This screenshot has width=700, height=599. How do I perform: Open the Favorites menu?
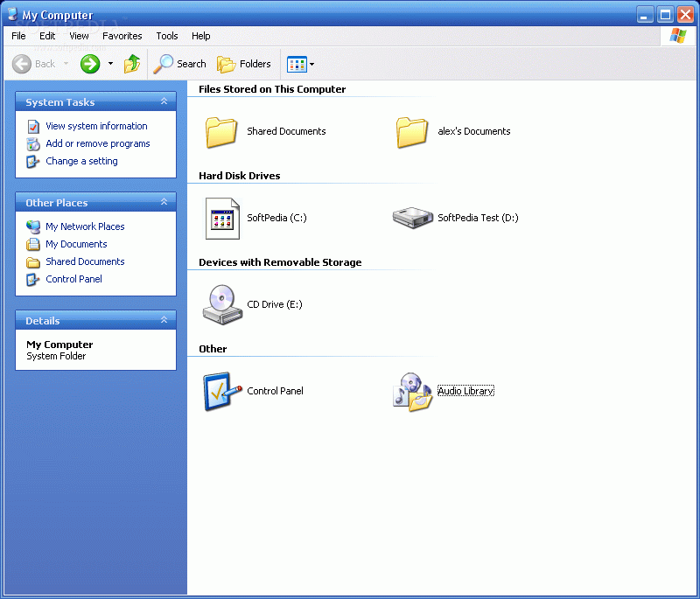click(122, 36)
